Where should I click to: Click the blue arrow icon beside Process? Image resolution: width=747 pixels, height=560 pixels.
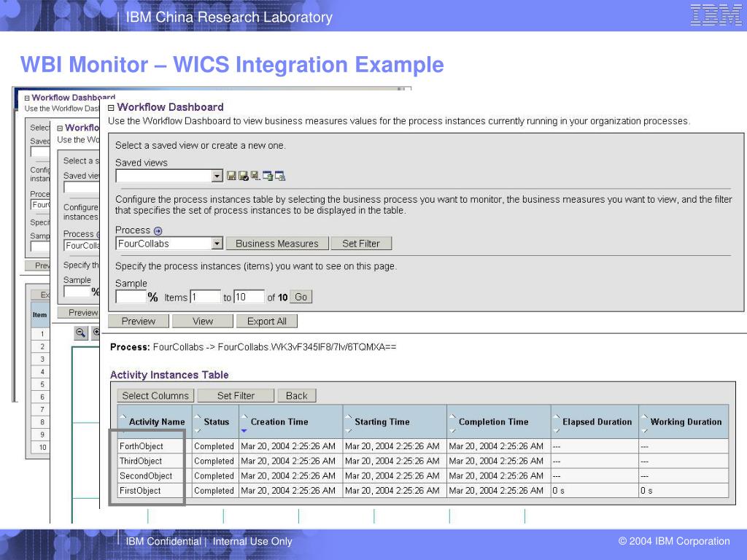point(158,231)
